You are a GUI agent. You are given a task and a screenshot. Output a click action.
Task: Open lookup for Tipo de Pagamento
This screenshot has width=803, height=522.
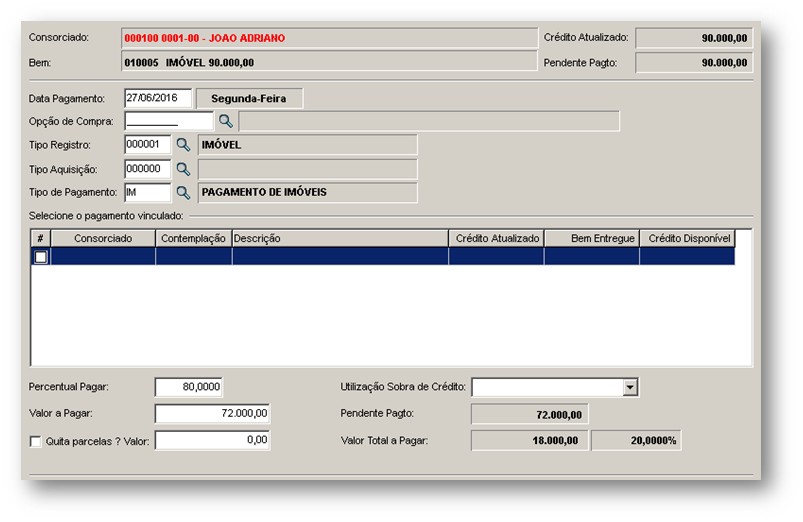click(x=183, y=192)
